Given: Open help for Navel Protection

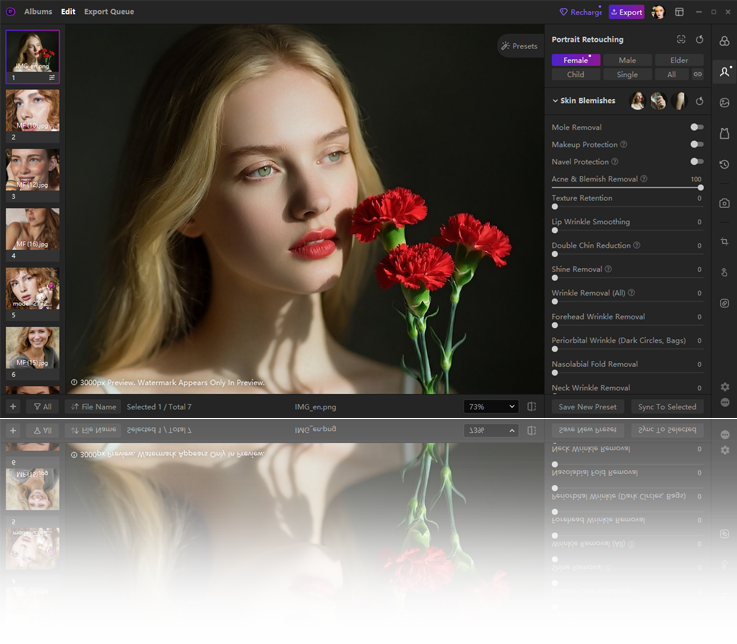Looking at the screenshot, I should click(614, 162).
